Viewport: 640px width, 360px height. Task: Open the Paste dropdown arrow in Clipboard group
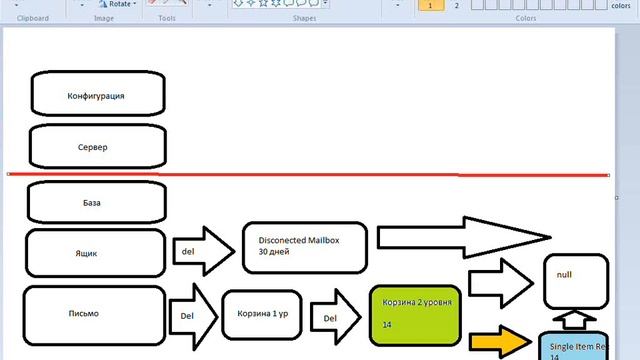click(x=16, y=5)
